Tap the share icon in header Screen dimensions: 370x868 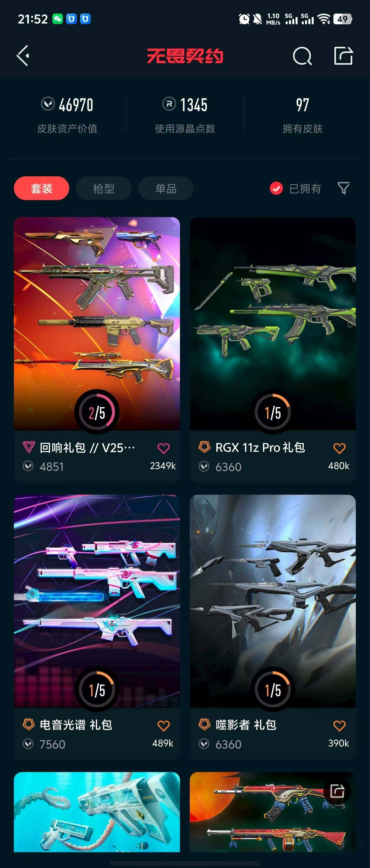[x=343, y=56]
